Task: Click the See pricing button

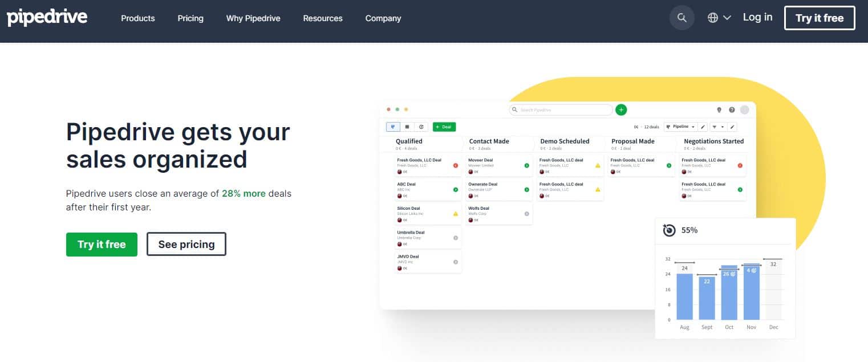Action: coord(186,244)
